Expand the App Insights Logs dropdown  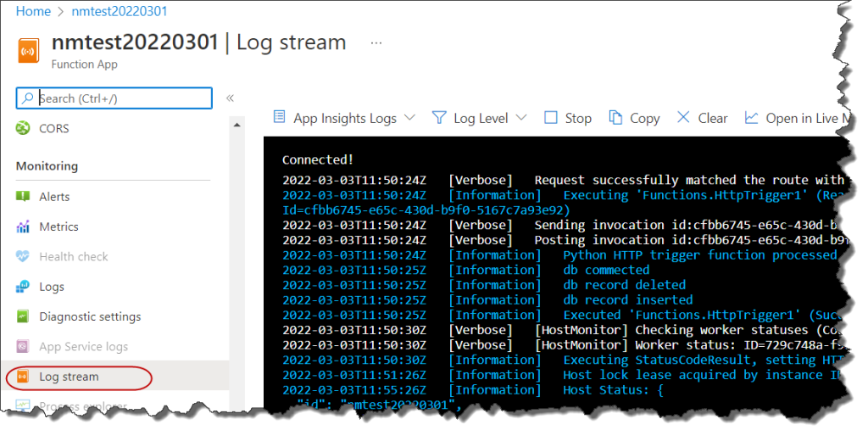344,118
